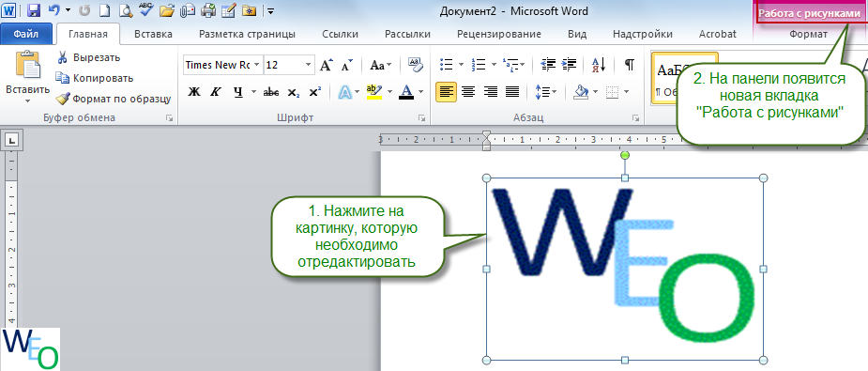Click Вырезать to cut selection
This screenshot has height=371, width=868.
click(x=88, y=57)
